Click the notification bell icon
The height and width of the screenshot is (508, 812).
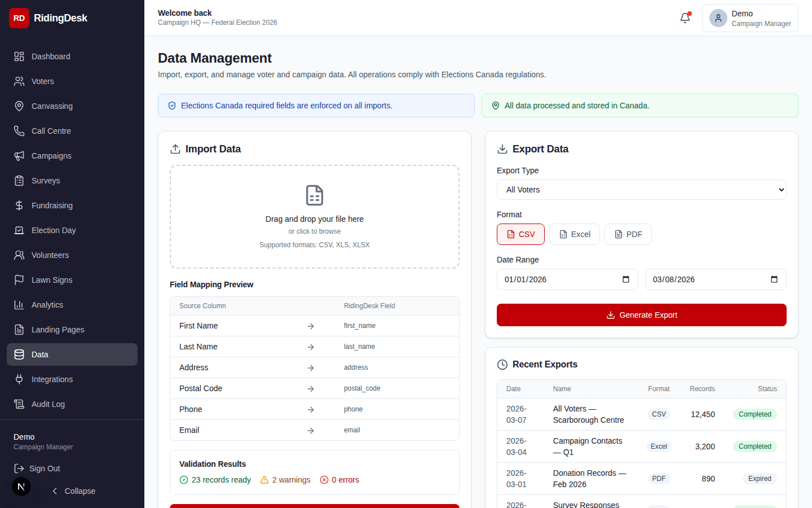point(685,17)
